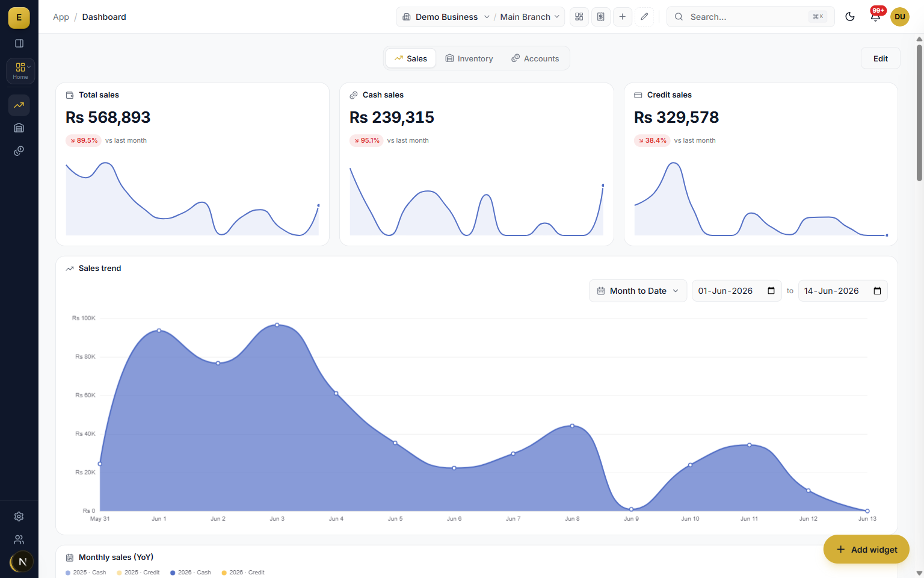The image size is (924, 578).
Task: Click the Add widget button
Action: tap(866, 549)
